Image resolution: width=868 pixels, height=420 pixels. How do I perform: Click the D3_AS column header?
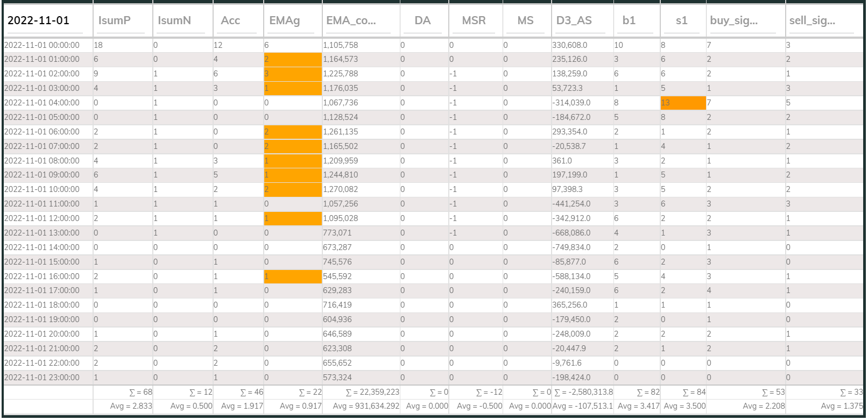pos(582,20)
